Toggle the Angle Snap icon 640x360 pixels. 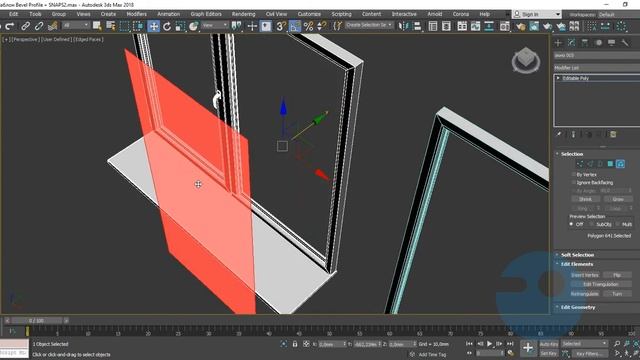295,26
